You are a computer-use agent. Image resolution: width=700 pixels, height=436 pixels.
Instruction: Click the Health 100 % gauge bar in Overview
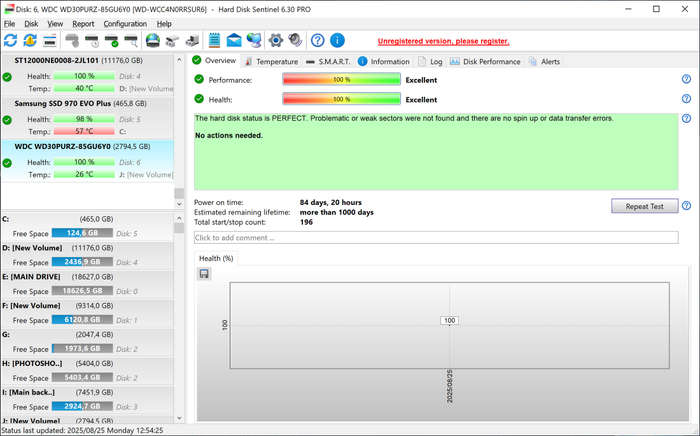coord(342,99)
